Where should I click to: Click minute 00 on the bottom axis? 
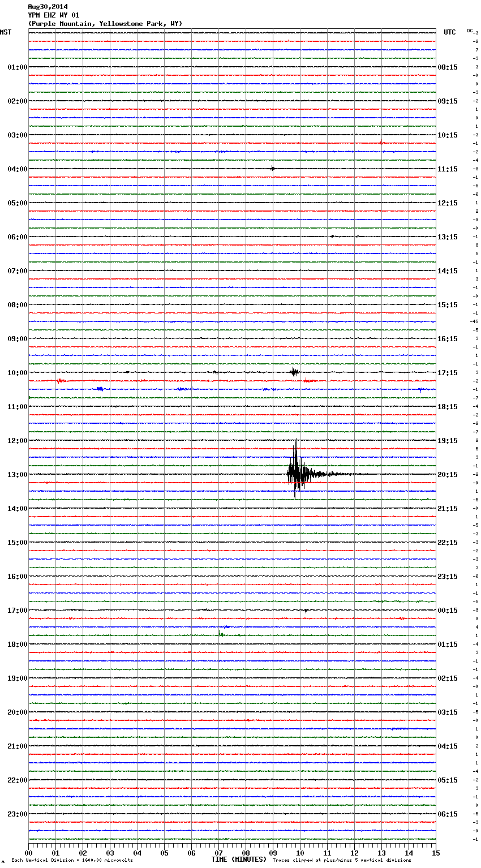(x=28, y=852)
